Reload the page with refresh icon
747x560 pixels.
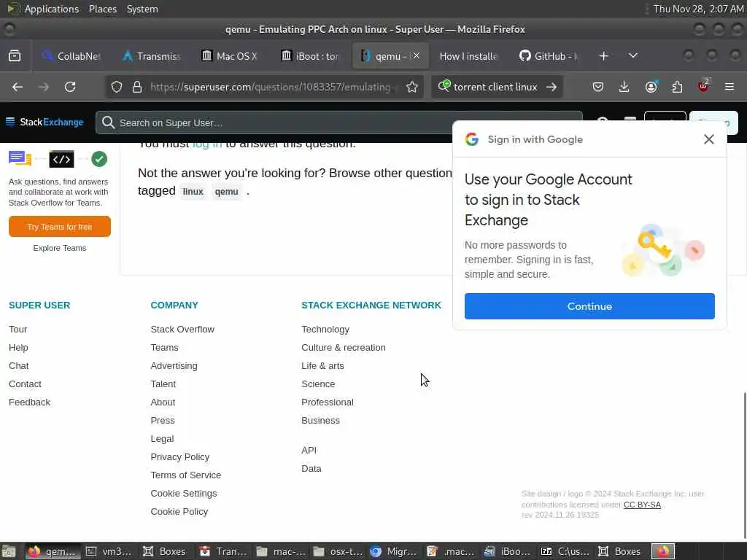click(70, 87)
